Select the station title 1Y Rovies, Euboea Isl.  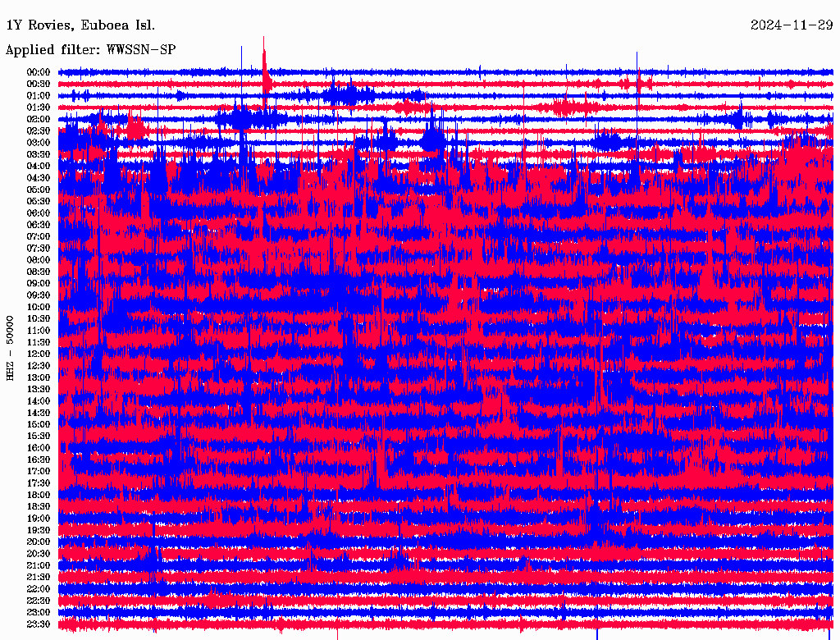(x=80, y=25)
